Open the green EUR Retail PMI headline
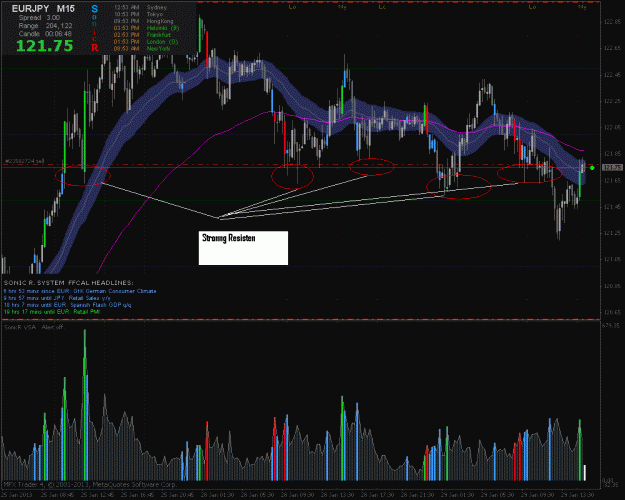625x500 pixels. click(52, 312)
